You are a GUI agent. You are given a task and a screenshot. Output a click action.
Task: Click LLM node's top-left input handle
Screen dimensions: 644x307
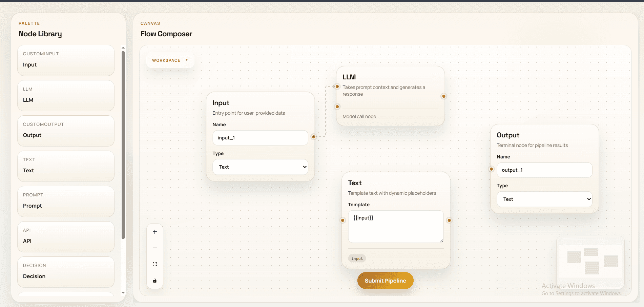337,87
